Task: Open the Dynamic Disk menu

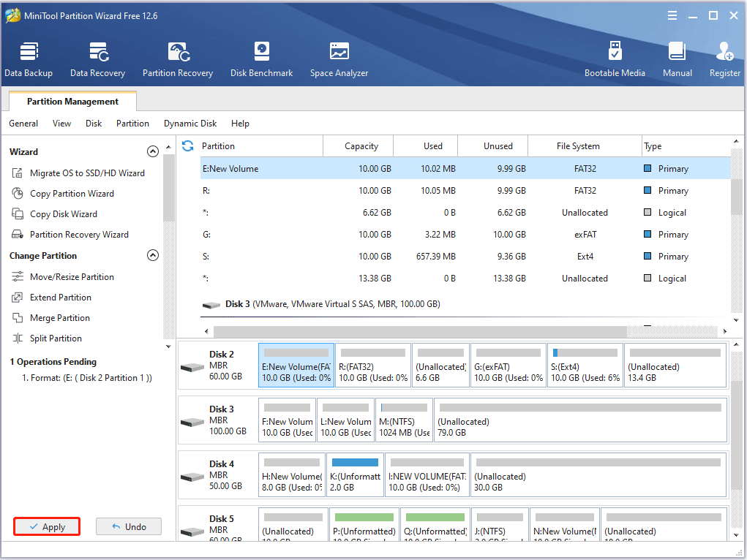Action: 190,124
